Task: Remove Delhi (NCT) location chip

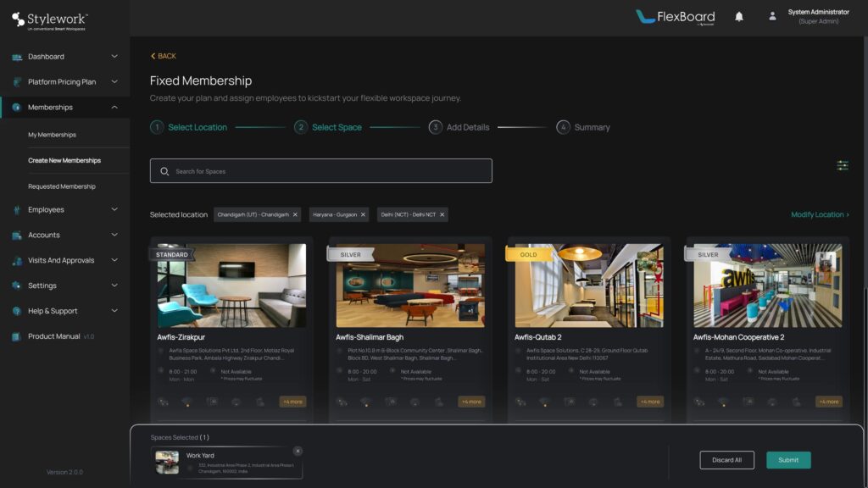Action: [442, 214]
